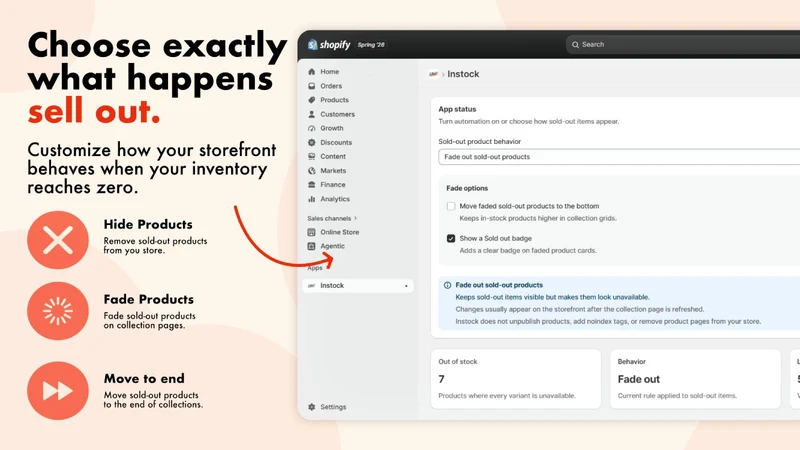Select the Instock app entry
The width and height of the screenshot is (800, 450).
point(358,286)
